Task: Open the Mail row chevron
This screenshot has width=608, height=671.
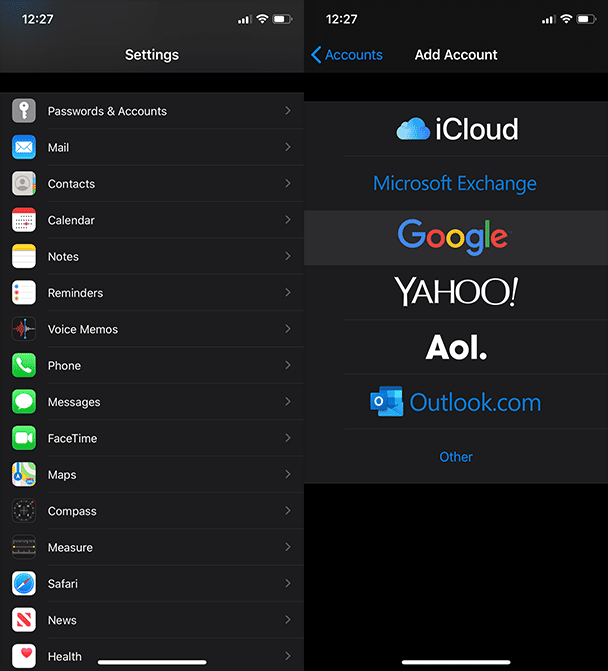Action: coord(288,147)
